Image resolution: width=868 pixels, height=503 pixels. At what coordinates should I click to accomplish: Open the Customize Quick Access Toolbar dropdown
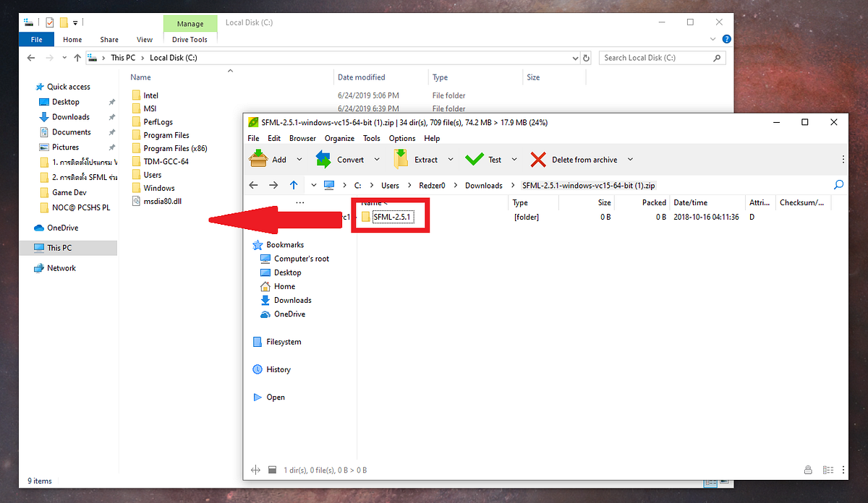tap(75, 24)
